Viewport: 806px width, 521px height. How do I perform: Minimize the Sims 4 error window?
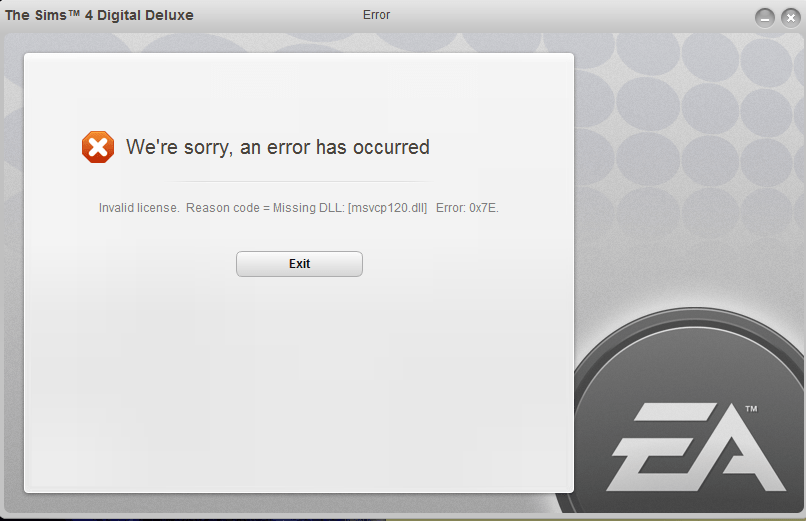pos(764,18)
